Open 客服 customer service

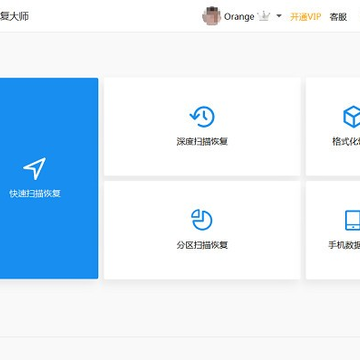tap(338, 17)
